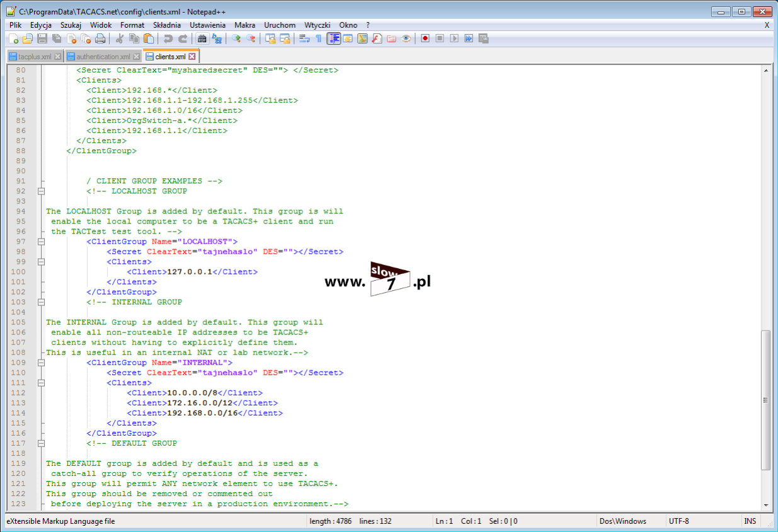Click the Redo arrow icon
This screenshot has width=778, height=532.
pyautogui.click(x=183, y=38)
